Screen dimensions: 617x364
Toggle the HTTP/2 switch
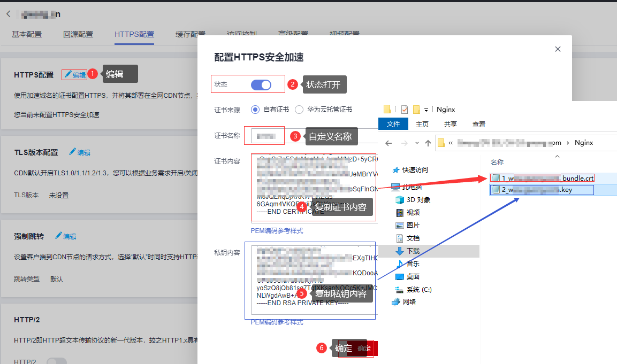coord(57,361)
